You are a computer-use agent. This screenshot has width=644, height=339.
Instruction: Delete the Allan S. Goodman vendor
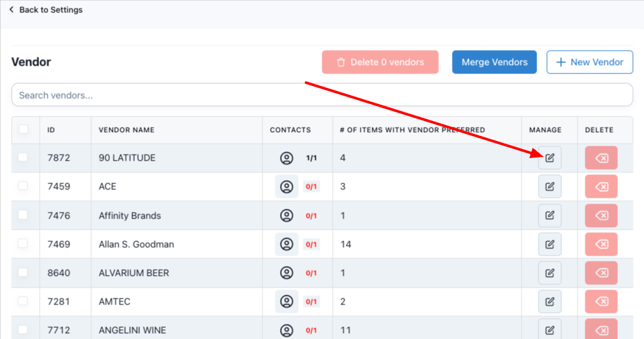click(x=601, y=244)
